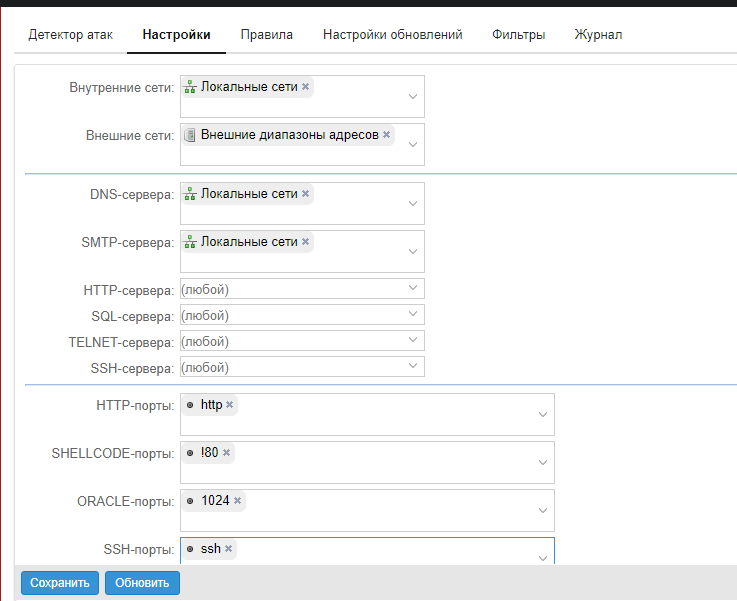Click address range icon in Внешние сети tag
This screenshot has height=601, width=737.
(x=190, y=135)
